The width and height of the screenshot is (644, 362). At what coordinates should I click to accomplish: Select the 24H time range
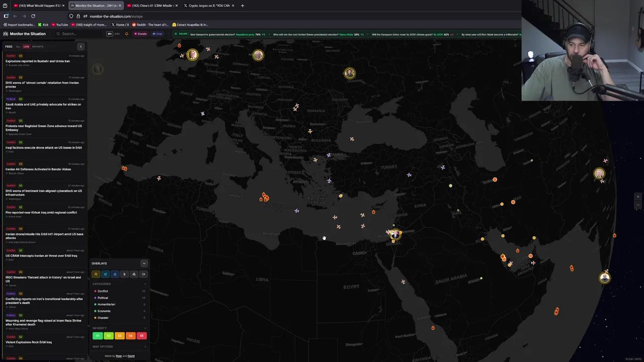(x=117, y=34)
